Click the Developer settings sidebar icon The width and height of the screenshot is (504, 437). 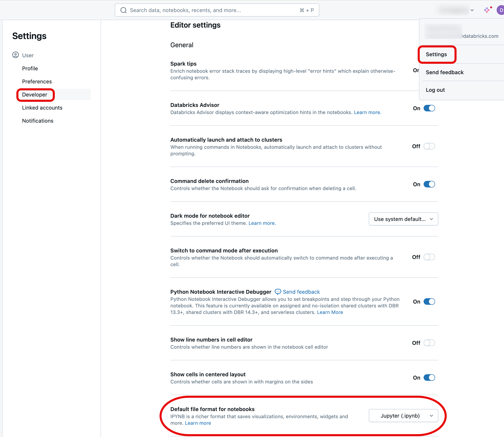click(x=34, y=94)
